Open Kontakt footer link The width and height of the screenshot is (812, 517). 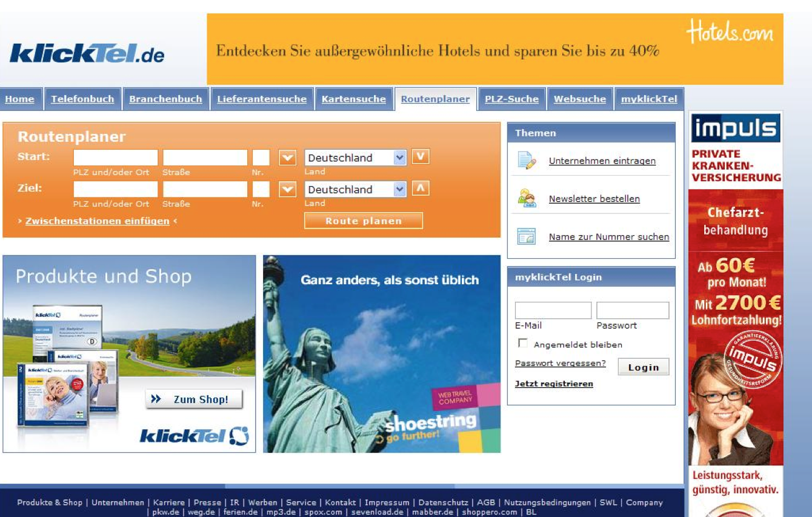point(341,502)
